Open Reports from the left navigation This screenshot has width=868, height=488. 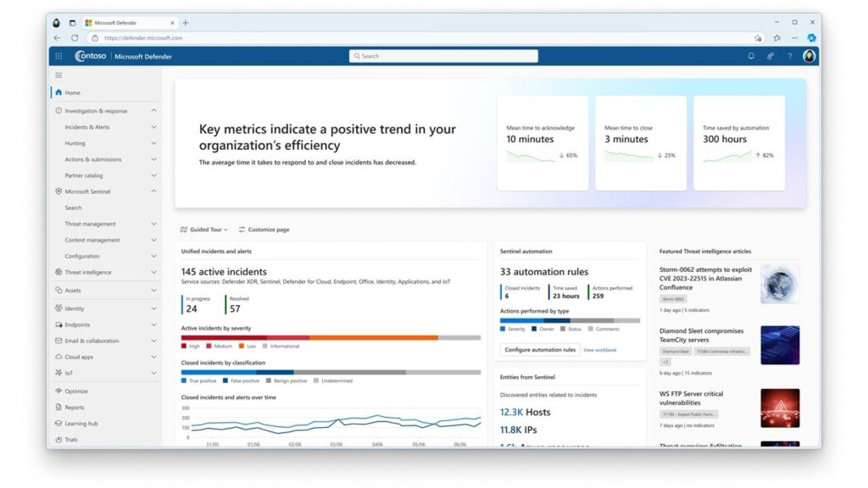tap(75, 407)
